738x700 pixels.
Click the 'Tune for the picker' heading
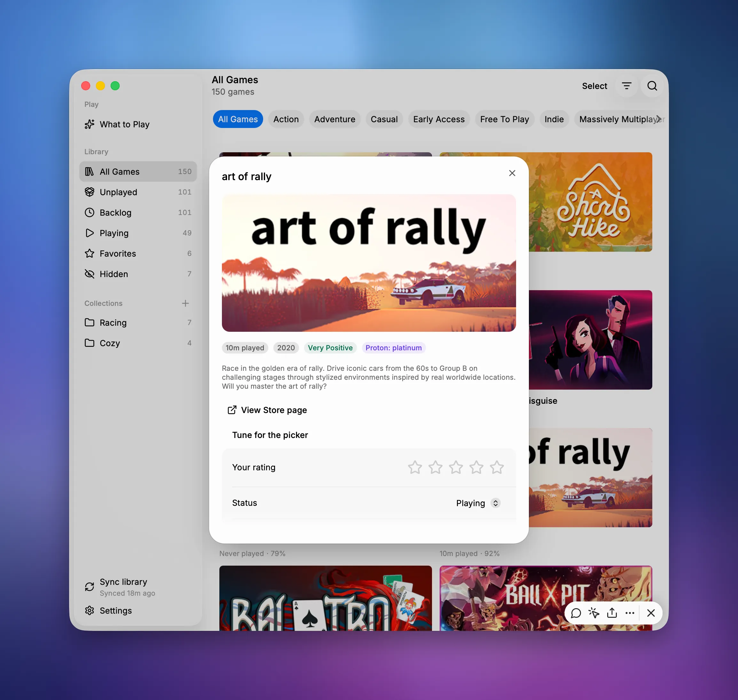click(x=270, y=435)
